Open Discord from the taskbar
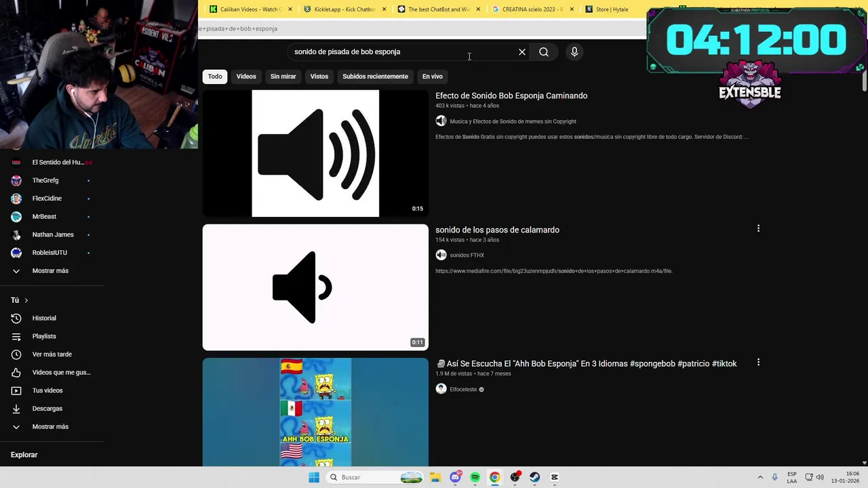The height and width of the screenshot is (488, 868). [455, 477]
